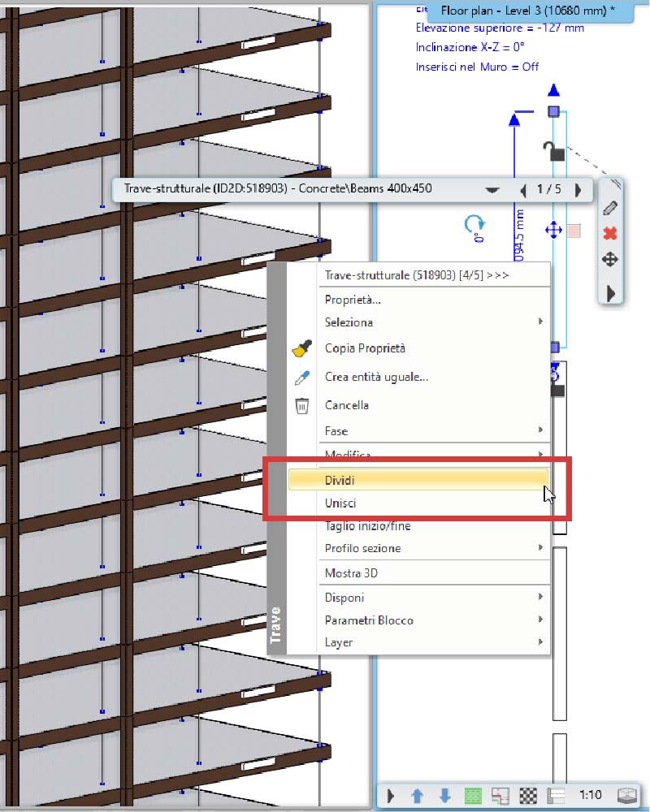Select the four-arrow move tool in floating toolbar
Viewport: 650px width, 812px height.
point(610,260)
